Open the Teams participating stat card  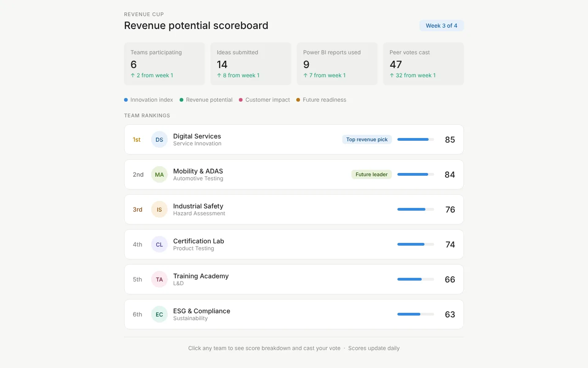point(164,64)
